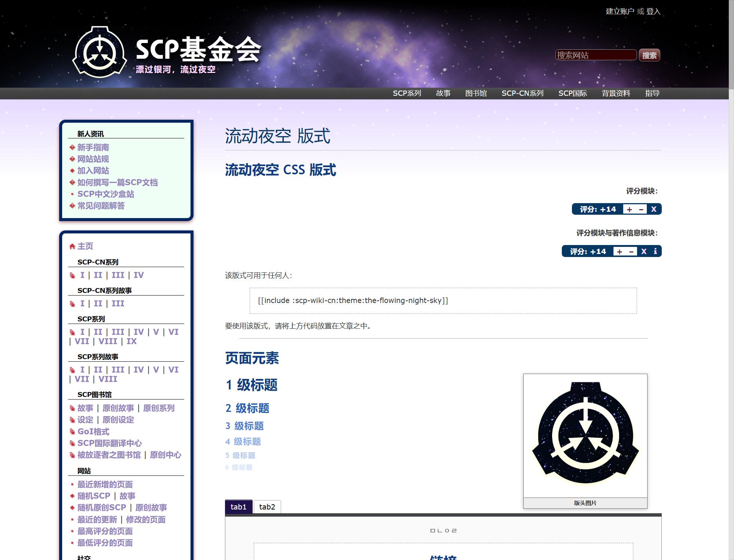Cancel vote with X in first rating module
734x560 pixels.
pos(654,209)
